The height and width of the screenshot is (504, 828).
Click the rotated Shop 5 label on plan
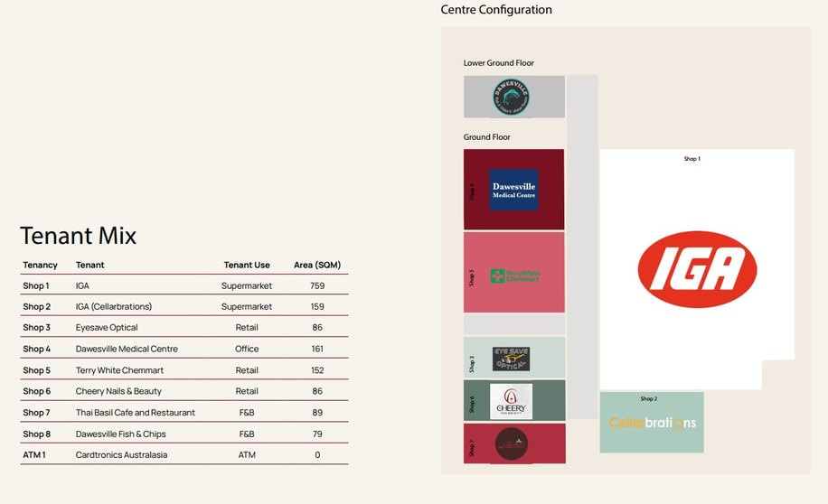[472, 277]
